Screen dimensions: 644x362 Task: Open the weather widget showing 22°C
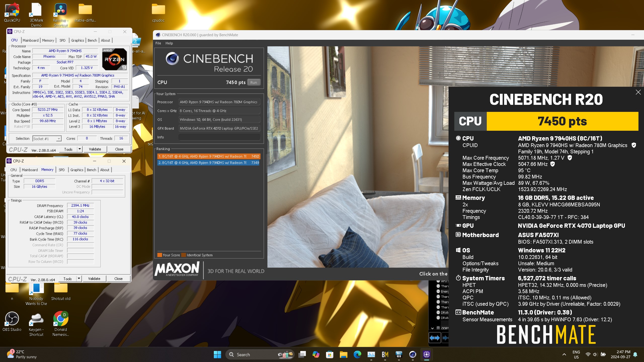(x=21, y=354)
